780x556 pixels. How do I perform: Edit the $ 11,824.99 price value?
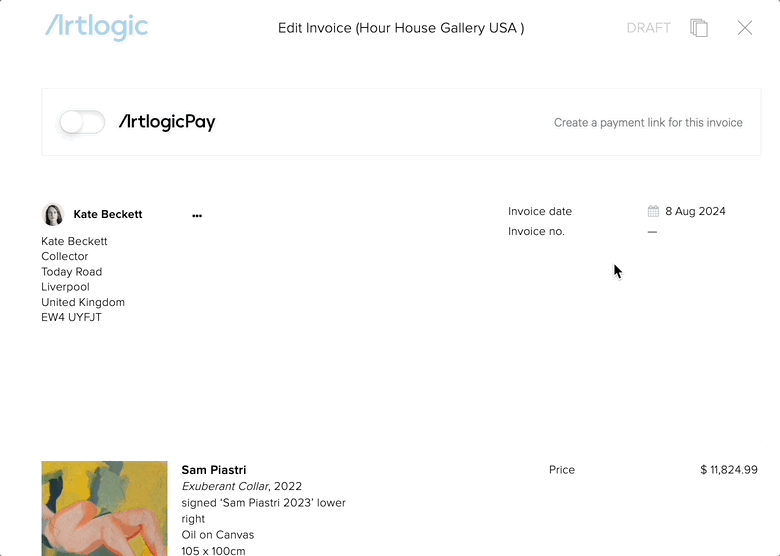pyautogui.click(x=729, y=470)
